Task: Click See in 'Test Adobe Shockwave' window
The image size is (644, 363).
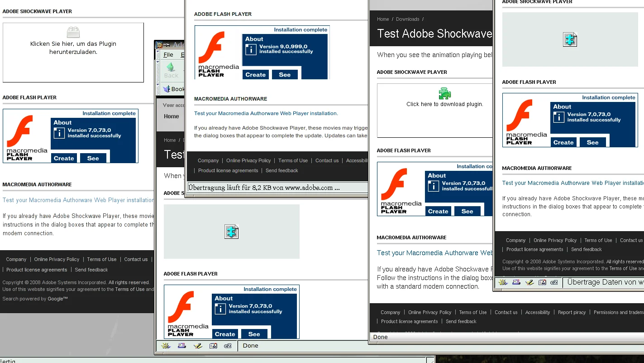Action: pyautogui.click(x=467, y=211)
